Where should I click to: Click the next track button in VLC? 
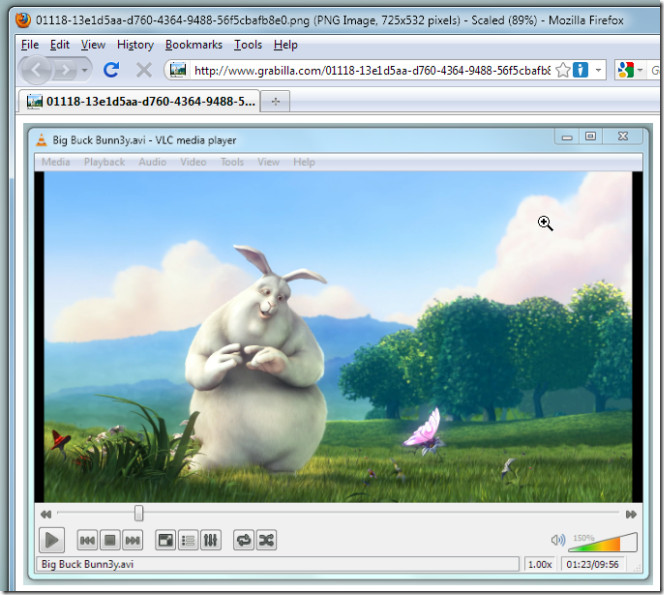[133, 540]
